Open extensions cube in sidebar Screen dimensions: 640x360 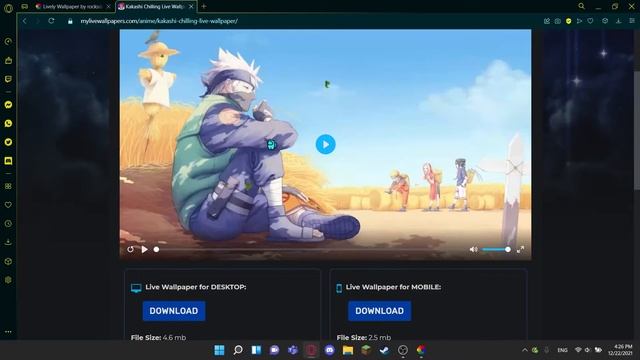tap(8, 261)
